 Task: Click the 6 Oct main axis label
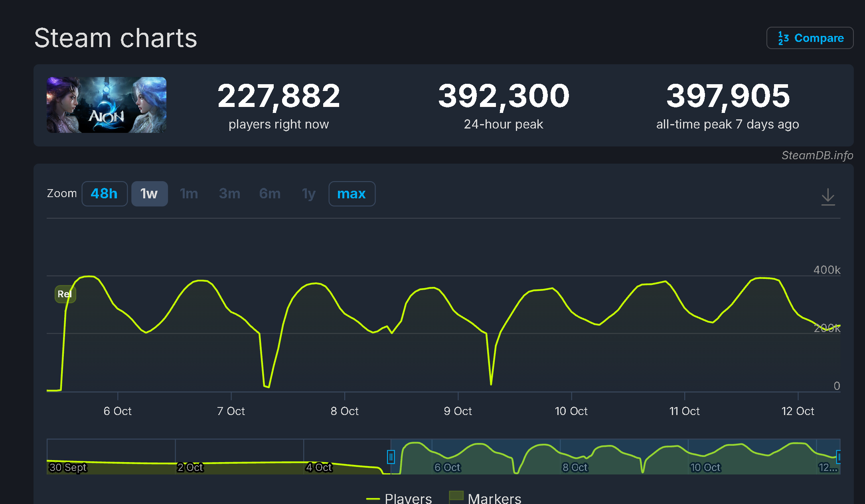[x=117, y=411]
